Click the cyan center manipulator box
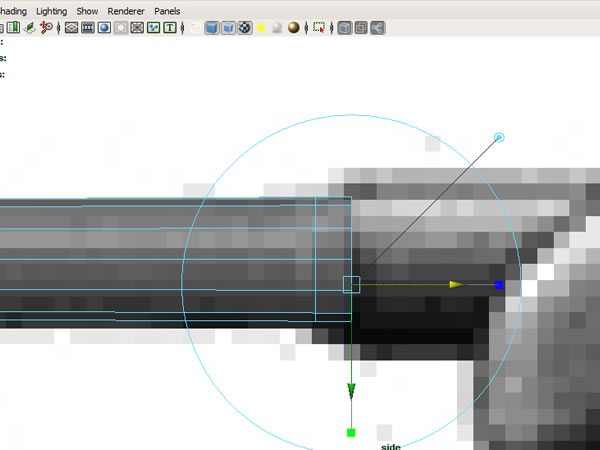This screenshot has height=450, width=600. 351,285
